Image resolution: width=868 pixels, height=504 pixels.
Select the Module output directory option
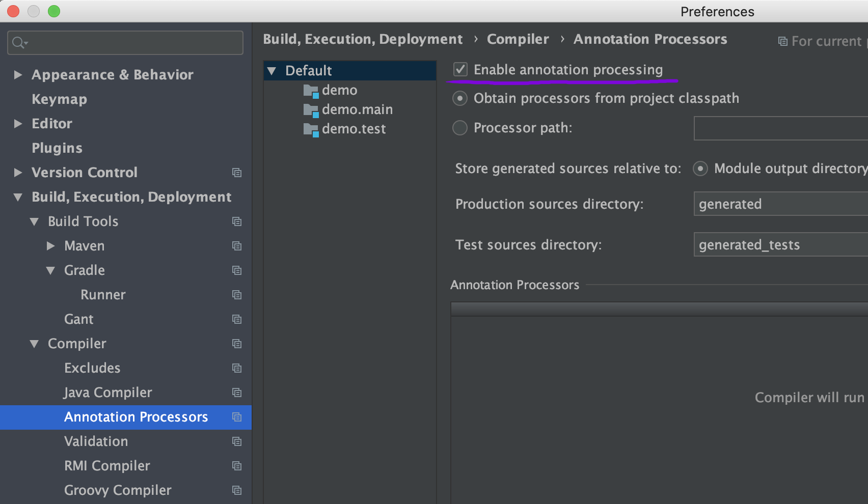700,169
